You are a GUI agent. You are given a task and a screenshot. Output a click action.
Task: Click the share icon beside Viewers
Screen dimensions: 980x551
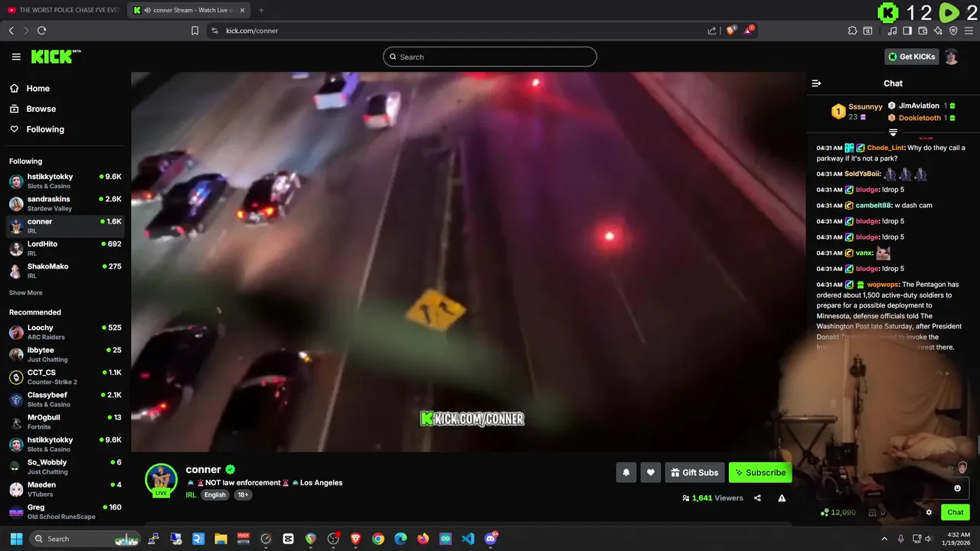(757, 498)
